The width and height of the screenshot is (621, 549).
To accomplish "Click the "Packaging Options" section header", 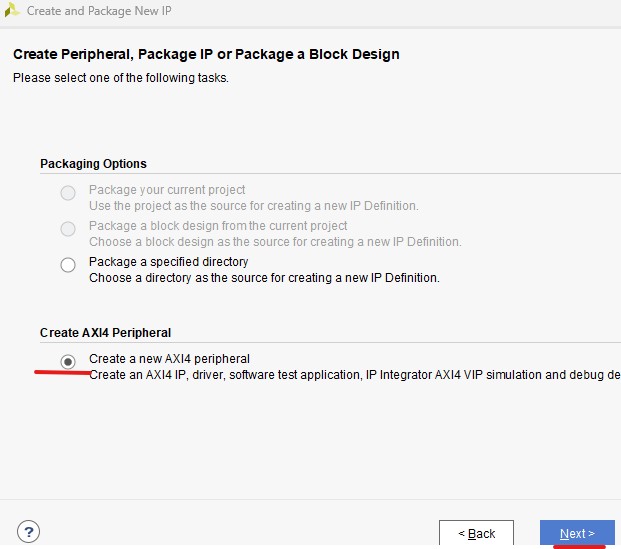I will (93, 164).
